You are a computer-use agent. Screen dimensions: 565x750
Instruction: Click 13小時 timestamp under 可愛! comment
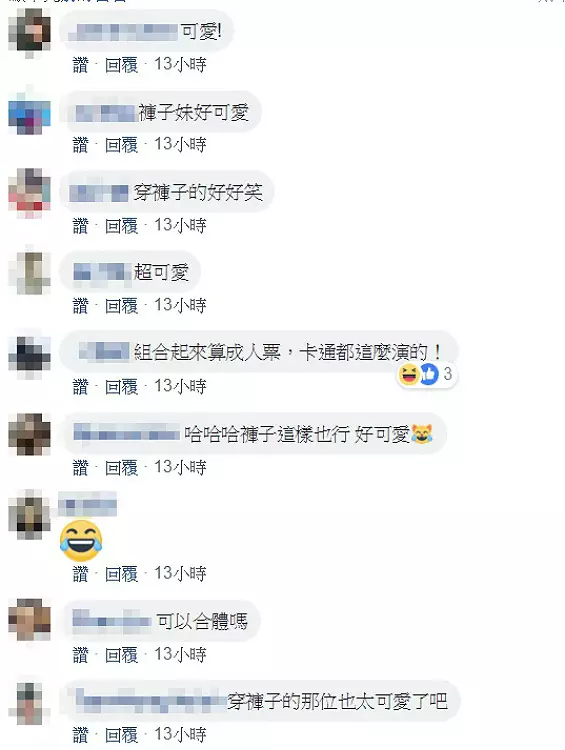point(180,65)
